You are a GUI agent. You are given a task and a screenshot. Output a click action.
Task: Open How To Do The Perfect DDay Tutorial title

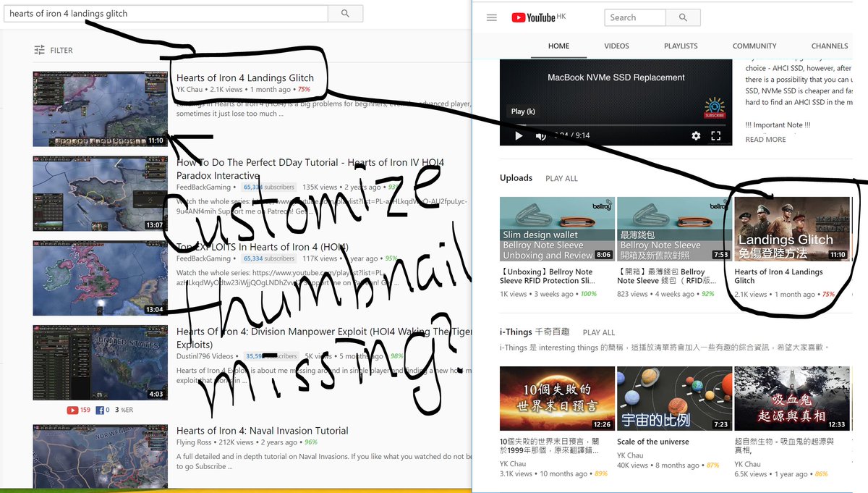point(310,169)
